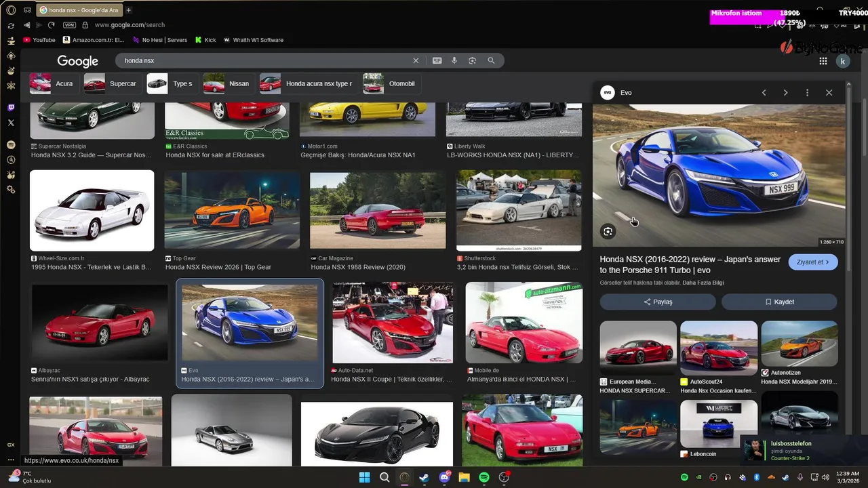
Task: Go to next image in preview panel
Action: pos(785,93)
